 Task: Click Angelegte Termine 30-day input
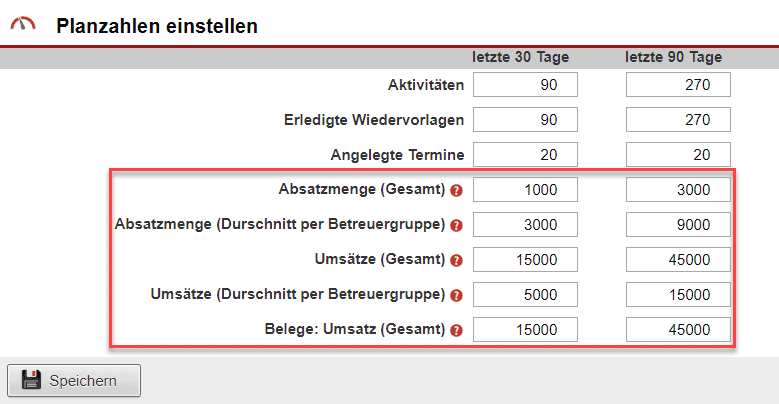pos(525,155)
